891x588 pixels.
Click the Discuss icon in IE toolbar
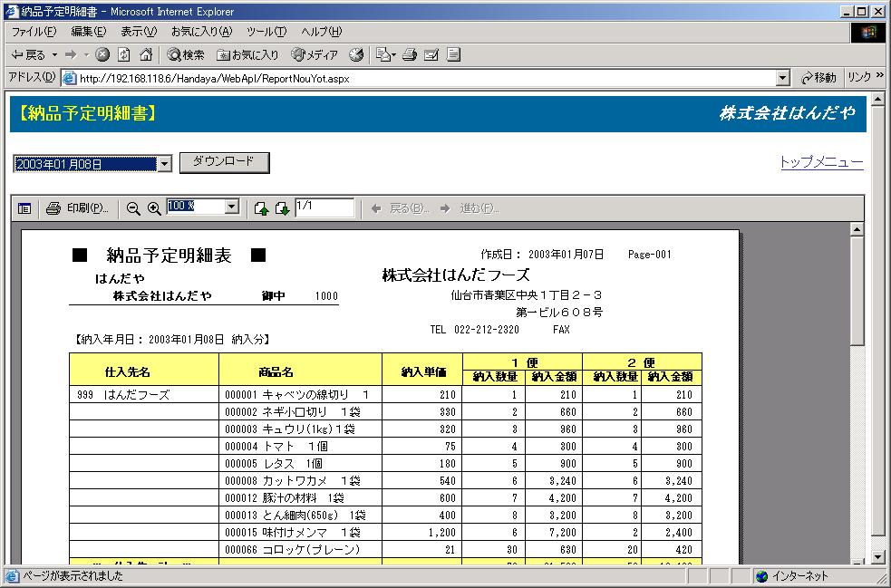point(453,54)
